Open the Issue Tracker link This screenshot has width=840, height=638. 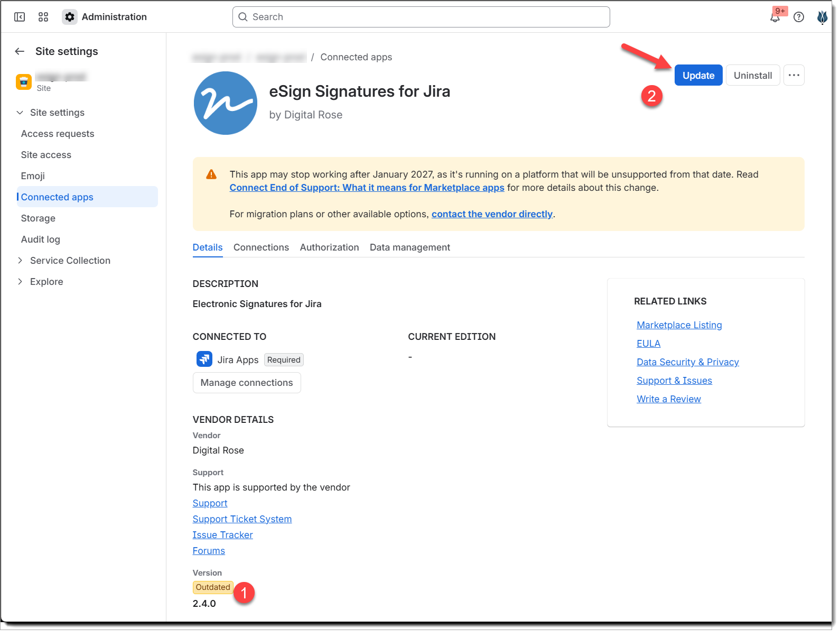pos(223,535)
